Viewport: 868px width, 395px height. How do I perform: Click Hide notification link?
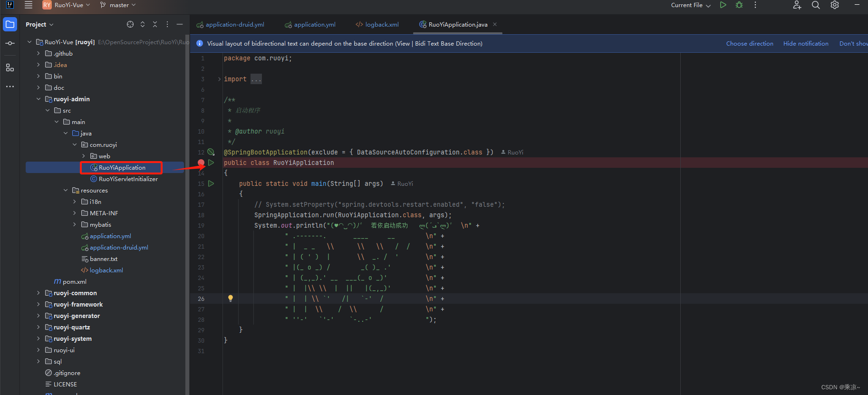[x=806, y=43]
